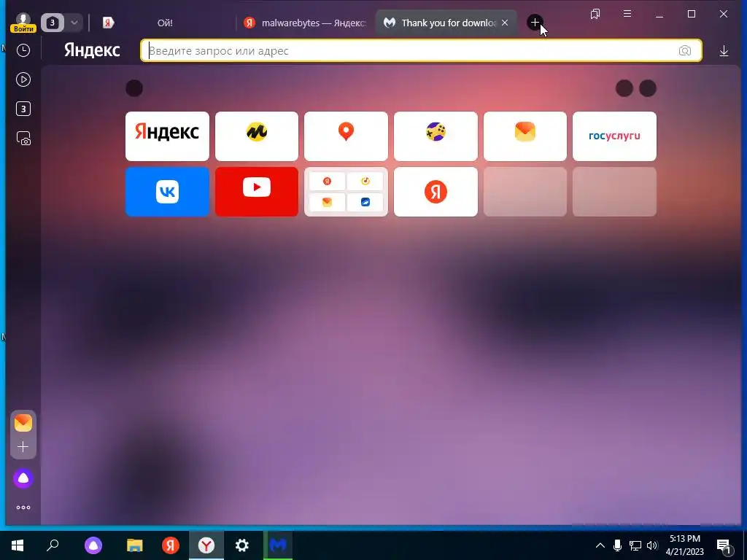The image size is (747, 560).
Task: Open File Explorer from taskbar
Action: 135,545
